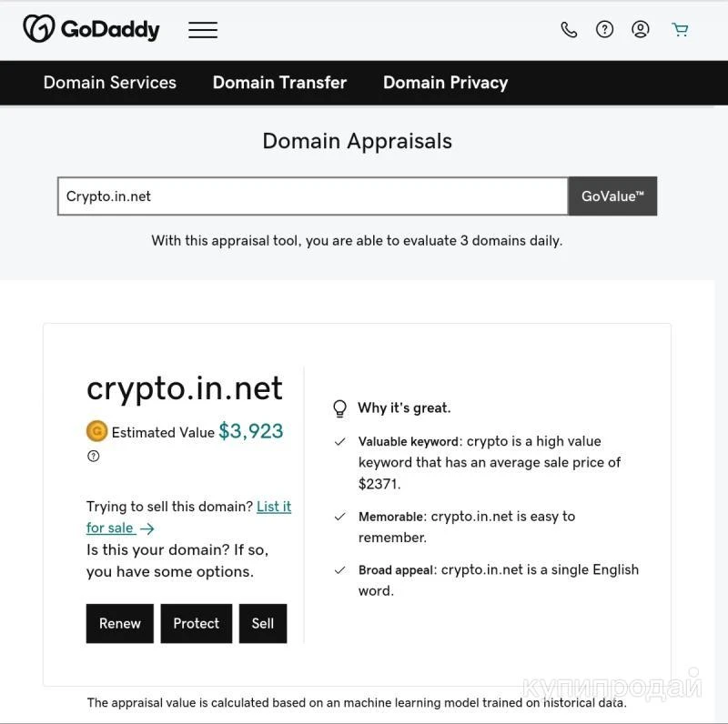Click the phone contact icon
This screenshot has height=724, width=728.
click(569, 29)
